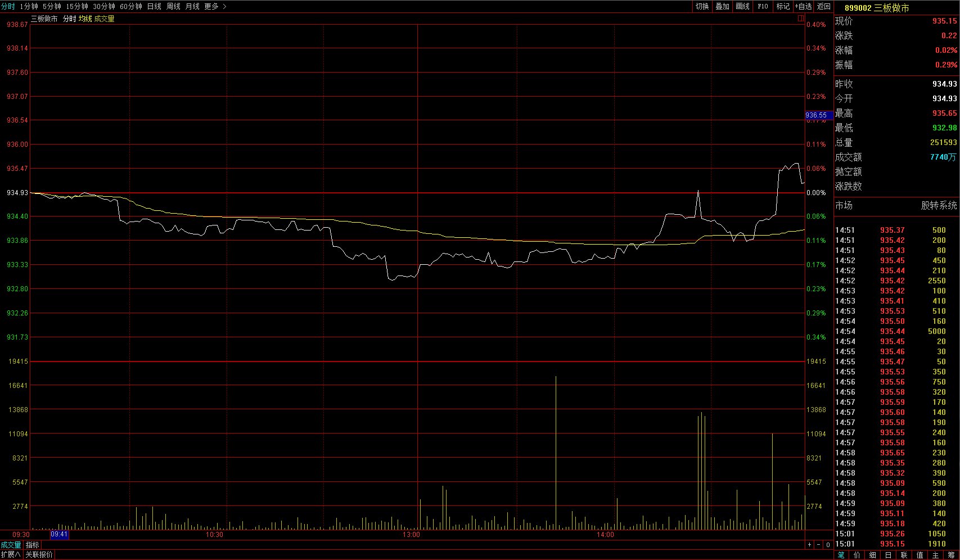The image size is (960, 560).
Task: Select the 筹 chips tab
Action: (x=951, y=555)
